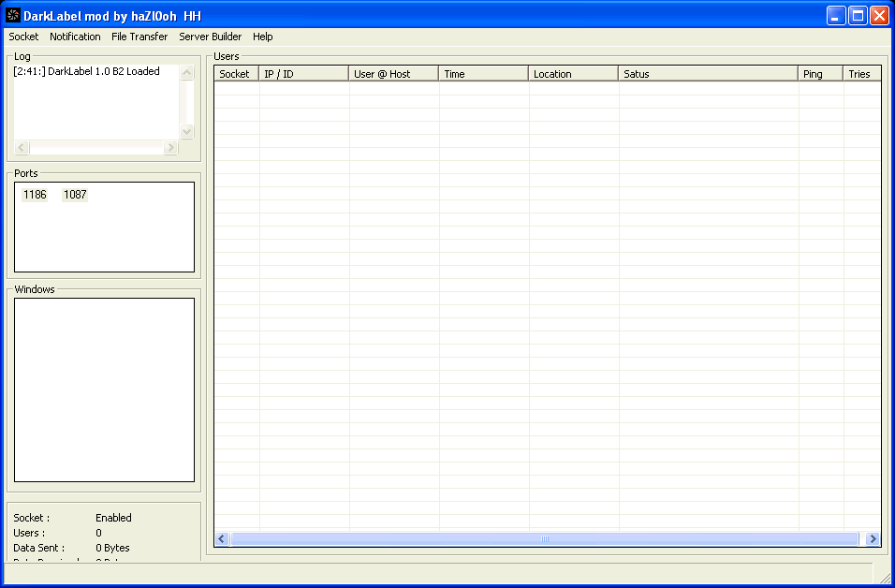Click the DarkLabel application icon in titlebar
The height and width of the screenshot is (588, 895).
(13, 14)
